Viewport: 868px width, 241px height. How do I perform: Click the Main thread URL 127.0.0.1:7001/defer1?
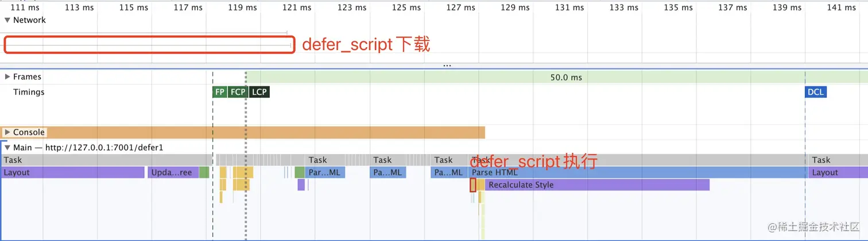[104, 148]
